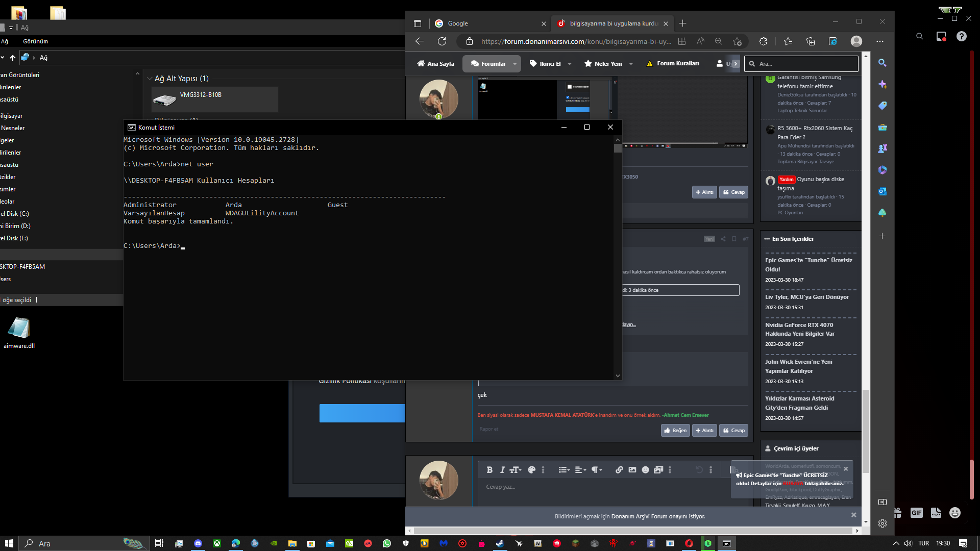Expand Forumlar menu dropdown arrow
This screenshot has width=980, height=551.
click(514, 64)
